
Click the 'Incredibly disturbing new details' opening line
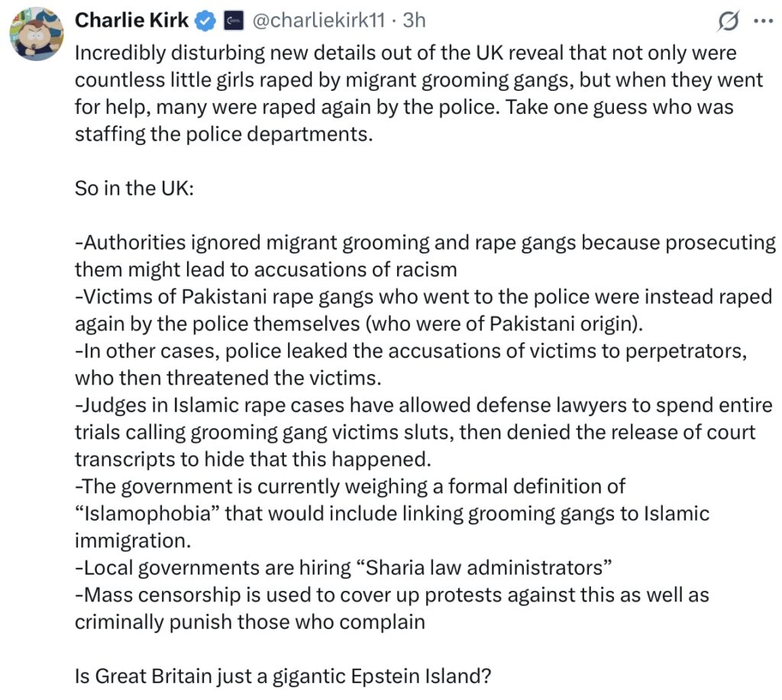[406, 53]
